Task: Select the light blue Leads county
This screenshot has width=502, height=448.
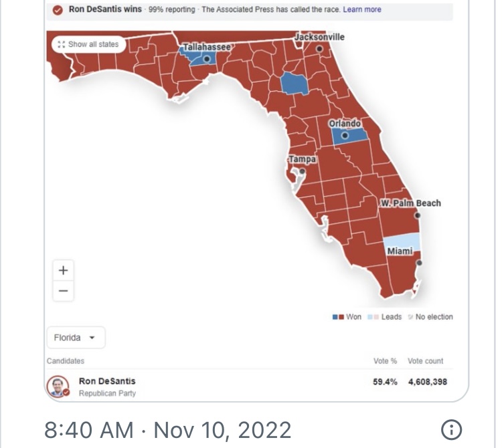Action: [402, 243]
